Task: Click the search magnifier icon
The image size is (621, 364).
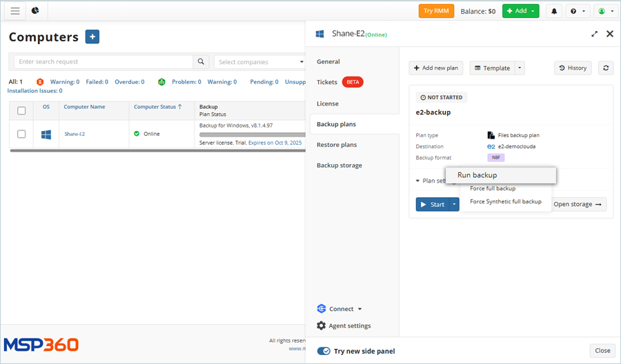Action: point(201,62)
